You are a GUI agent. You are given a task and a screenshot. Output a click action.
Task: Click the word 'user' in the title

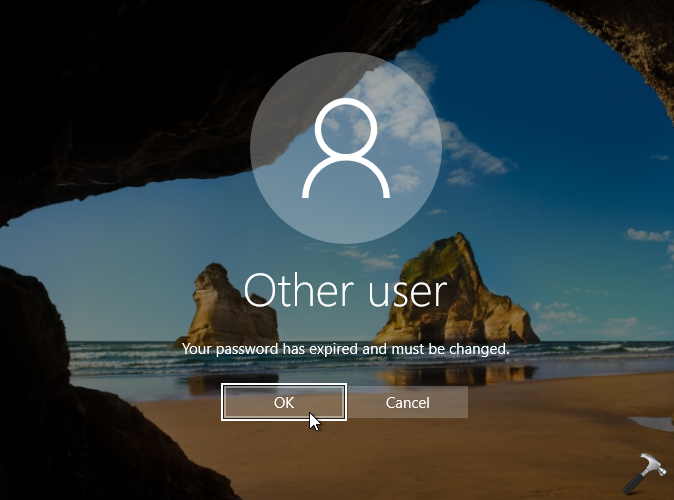(x=405, y=291)
